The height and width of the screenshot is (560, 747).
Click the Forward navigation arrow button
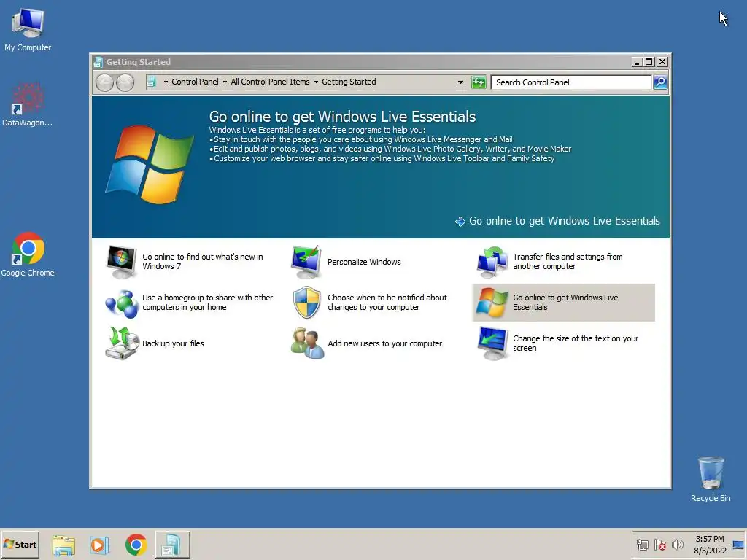click(x=125, y=83)
